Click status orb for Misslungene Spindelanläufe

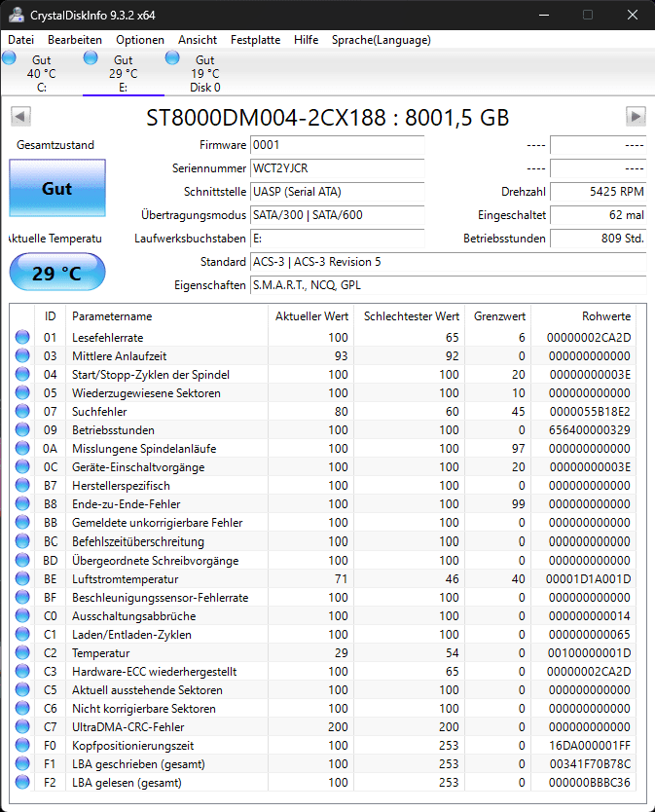coord(22,449)
